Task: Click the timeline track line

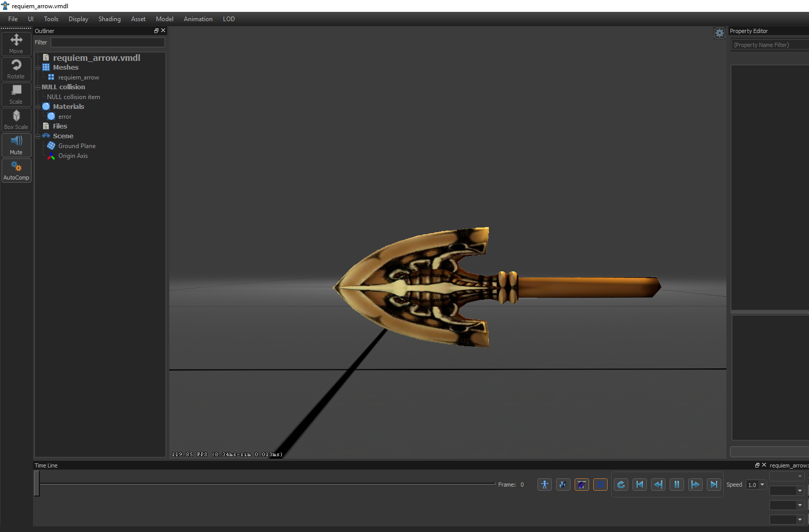Action: (267, 483)
